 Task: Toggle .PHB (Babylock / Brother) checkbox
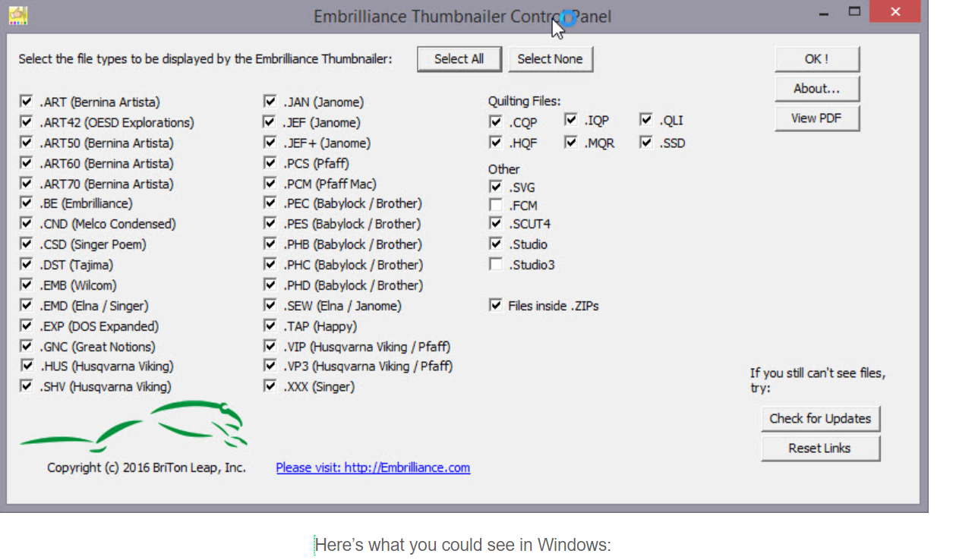270,244
